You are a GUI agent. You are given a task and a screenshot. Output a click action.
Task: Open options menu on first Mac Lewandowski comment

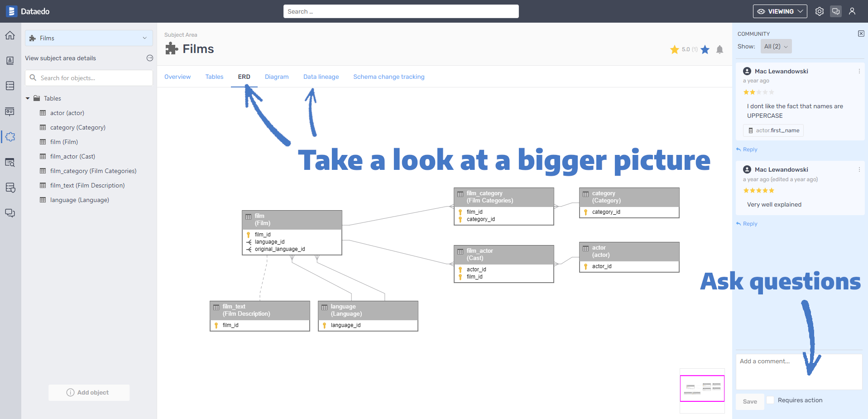click(x=859, y=71)
